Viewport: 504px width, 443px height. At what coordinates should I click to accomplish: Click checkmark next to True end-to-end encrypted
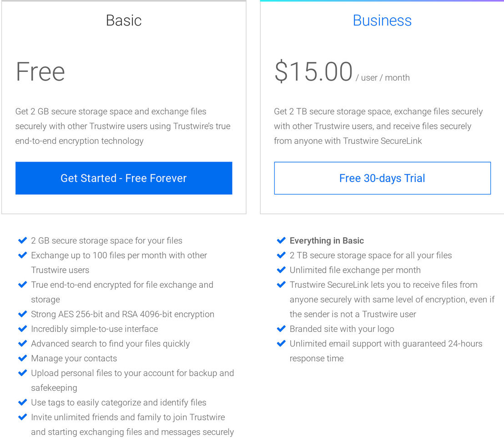[22, 285]
